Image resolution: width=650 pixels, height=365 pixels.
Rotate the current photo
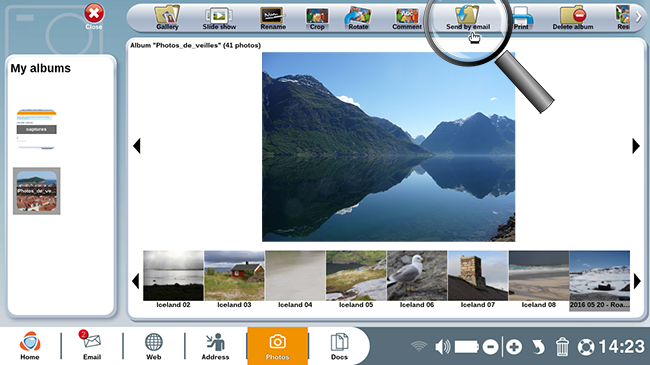coord(358,18)
